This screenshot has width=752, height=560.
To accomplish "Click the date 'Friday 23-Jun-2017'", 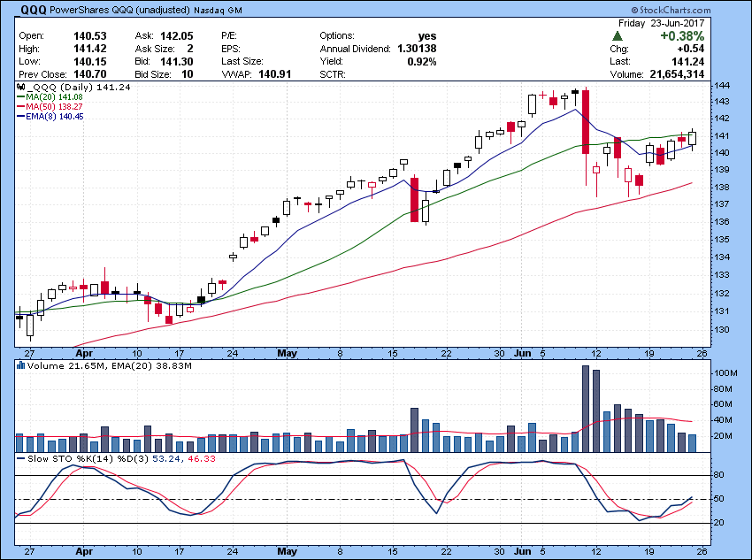I will (x=662, y=23).
